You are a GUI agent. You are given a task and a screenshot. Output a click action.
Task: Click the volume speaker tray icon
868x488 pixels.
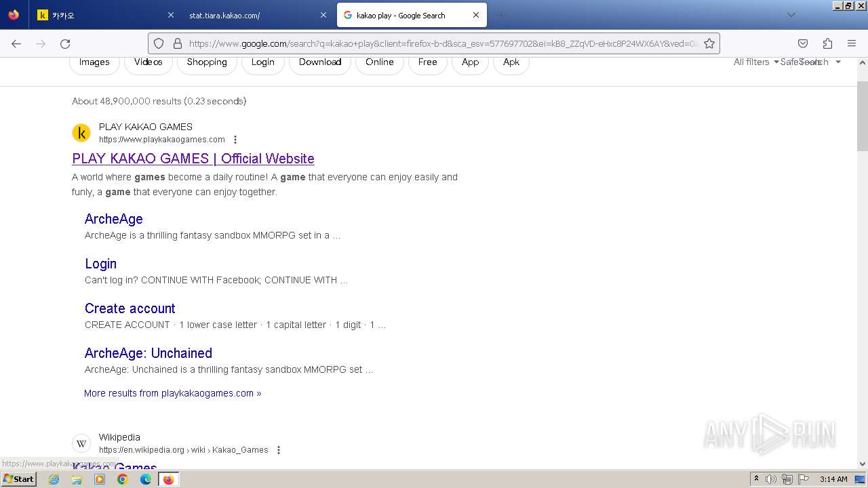pyautogui.click(x=771, y=479)
